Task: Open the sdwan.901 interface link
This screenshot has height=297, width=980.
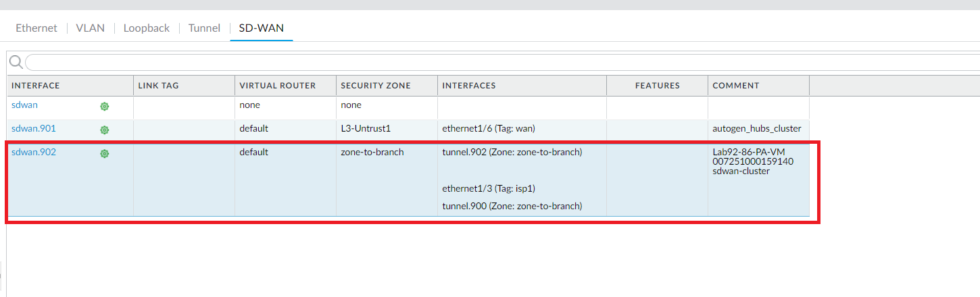Action: click(x=34, y=128)
